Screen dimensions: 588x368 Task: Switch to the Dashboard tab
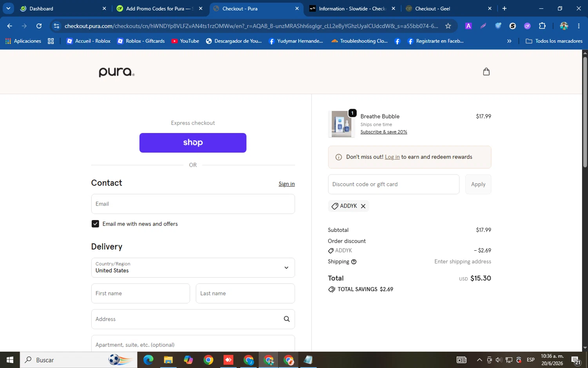(x=63, y=9)
